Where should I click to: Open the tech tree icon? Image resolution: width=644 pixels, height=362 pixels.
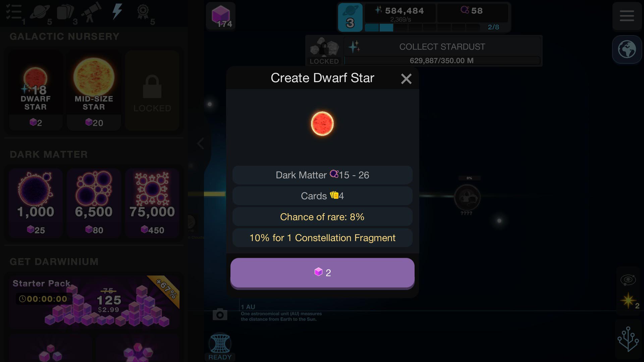(628, 339)
